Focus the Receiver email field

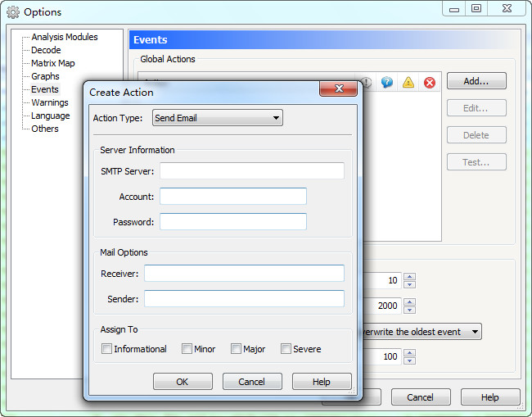click(244, 274)
